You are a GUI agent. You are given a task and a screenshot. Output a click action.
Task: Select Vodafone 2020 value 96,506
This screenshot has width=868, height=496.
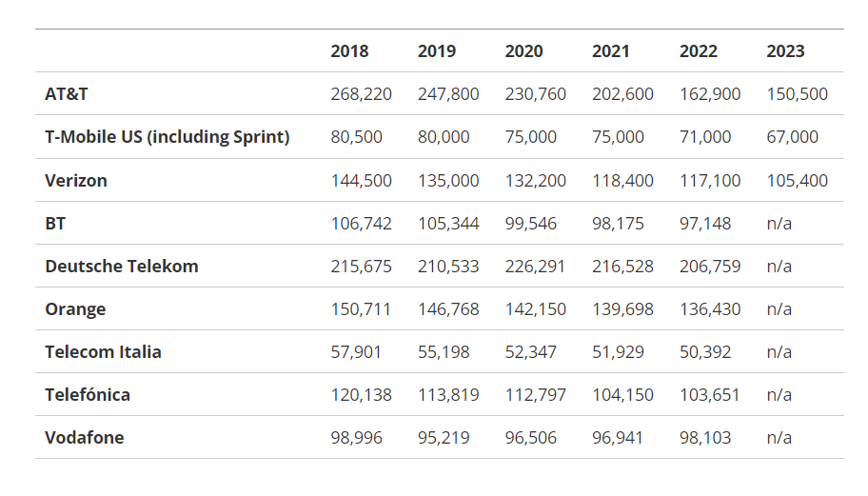(530, 438)
